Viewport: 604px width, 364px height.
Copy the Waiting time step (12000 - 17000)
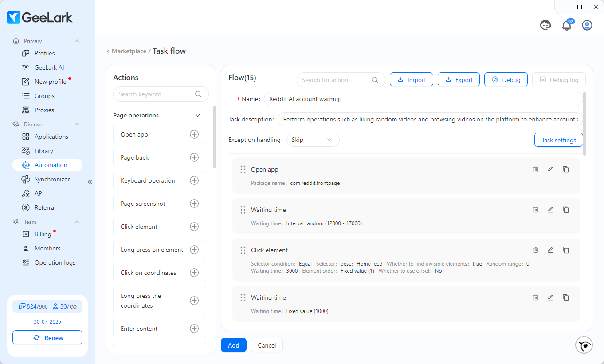click(566, 210)
